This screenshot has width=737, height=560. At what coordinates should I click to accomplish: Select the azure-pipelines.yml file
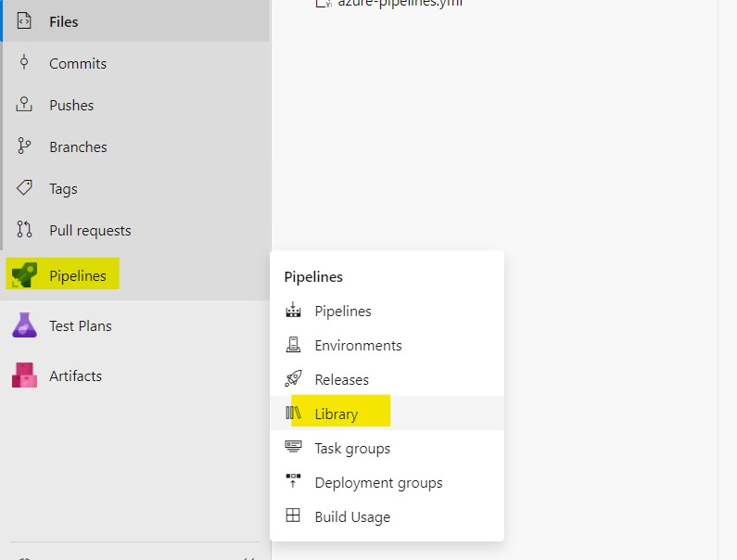(x=399, y=4)
